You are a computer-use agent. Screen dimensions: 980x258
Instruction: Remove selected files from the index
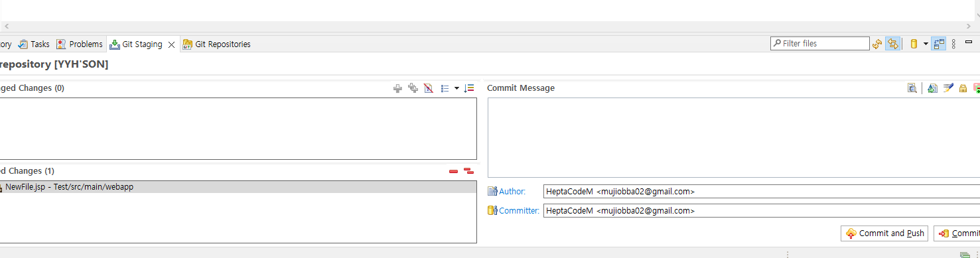pos(453,171)
